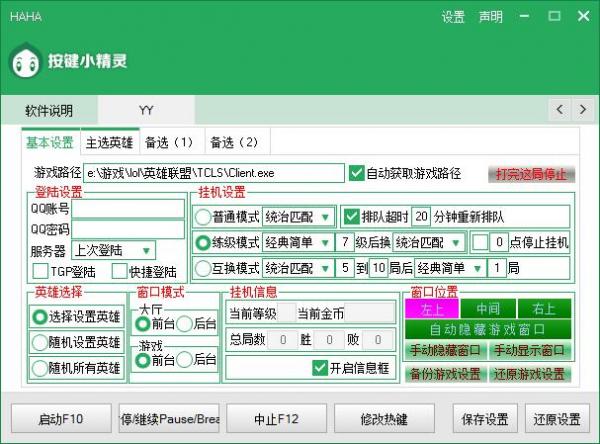This screenshot has width=600, height=444.
Task: Select the 练级模式 radio button
Action: [x=203, y=242]
